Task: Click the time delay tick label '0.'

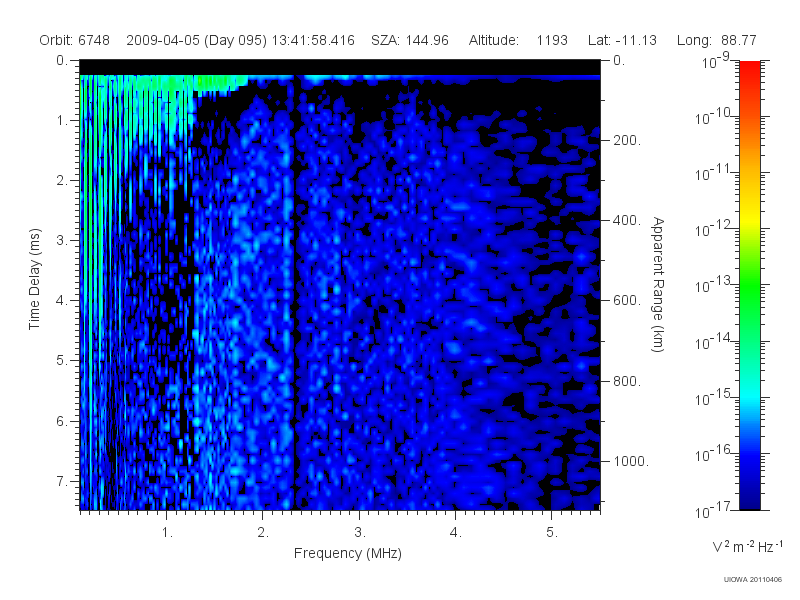Action: 61,61
